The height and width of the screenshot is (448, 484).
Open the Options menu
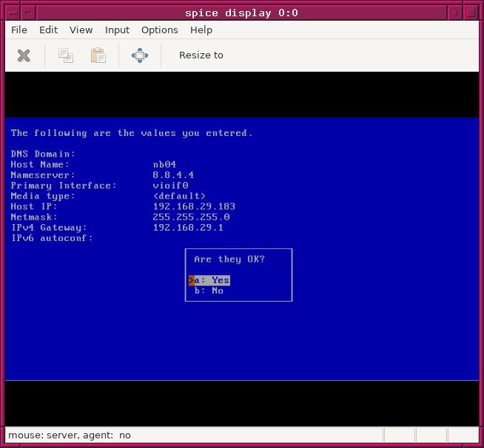pyautogui.click(x=160, y=30)
